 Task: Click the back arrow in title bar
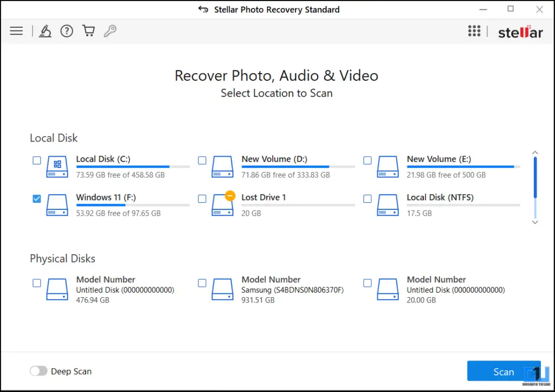203,10
